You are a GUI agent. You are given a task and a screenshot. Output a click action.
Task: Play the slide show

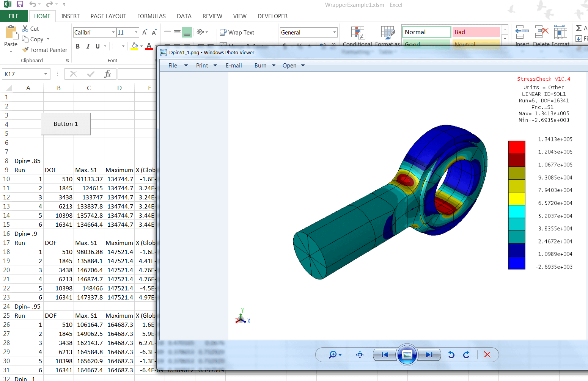click(407, 355)
